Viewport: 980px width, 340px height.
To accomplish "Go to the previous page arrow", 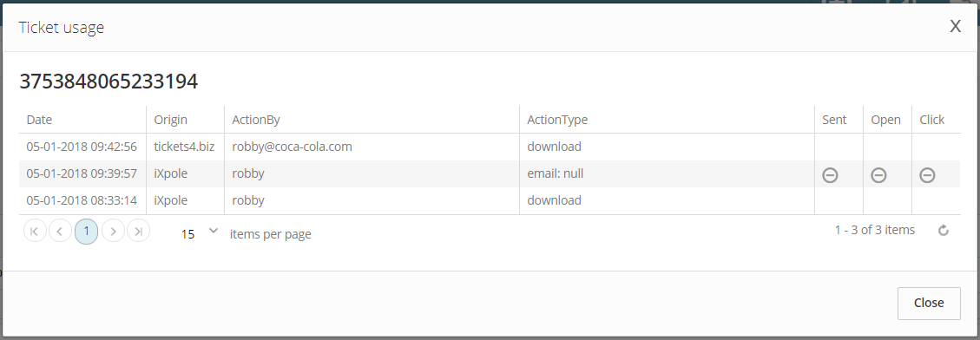I will (x=60, y=232).
